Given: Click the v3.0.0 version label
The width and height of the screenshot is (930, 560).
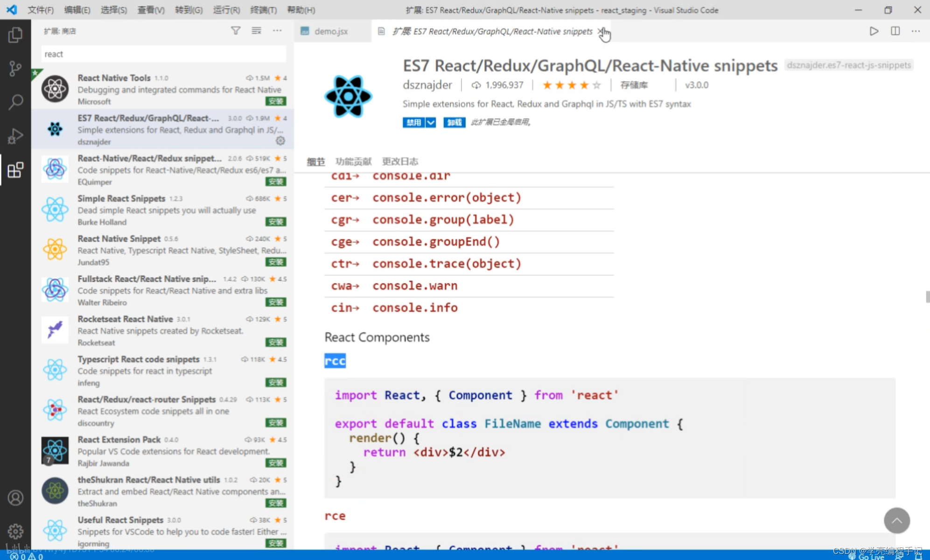Looking at the screenshot, I should (x=696, y=85).
